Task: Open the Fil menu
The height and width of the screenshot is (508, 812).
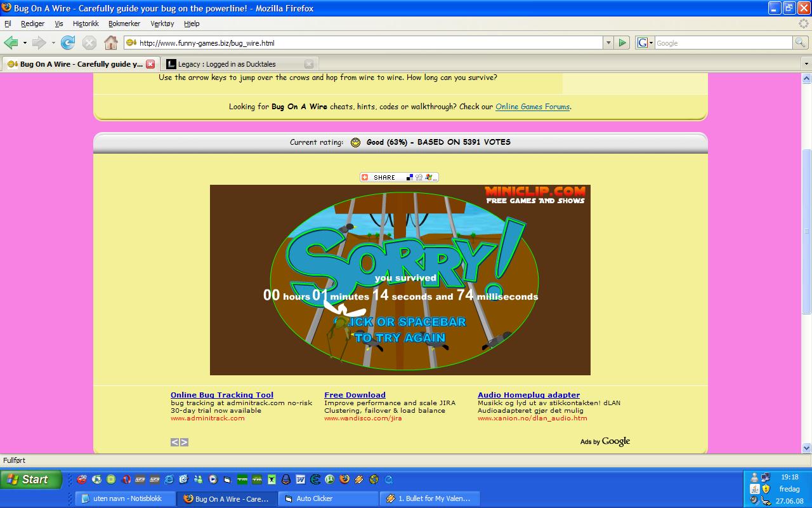Action: 8,23
